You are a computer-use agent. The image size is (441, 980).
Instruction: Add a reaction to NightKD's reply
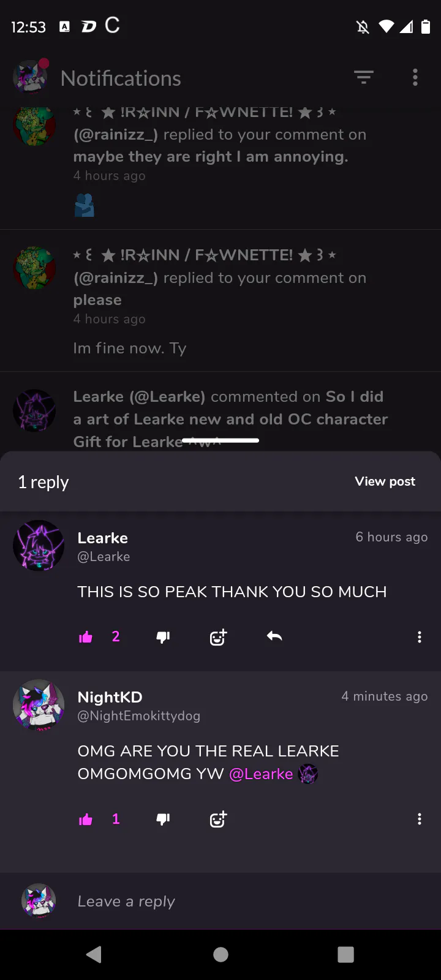click(x=218, y=820)
